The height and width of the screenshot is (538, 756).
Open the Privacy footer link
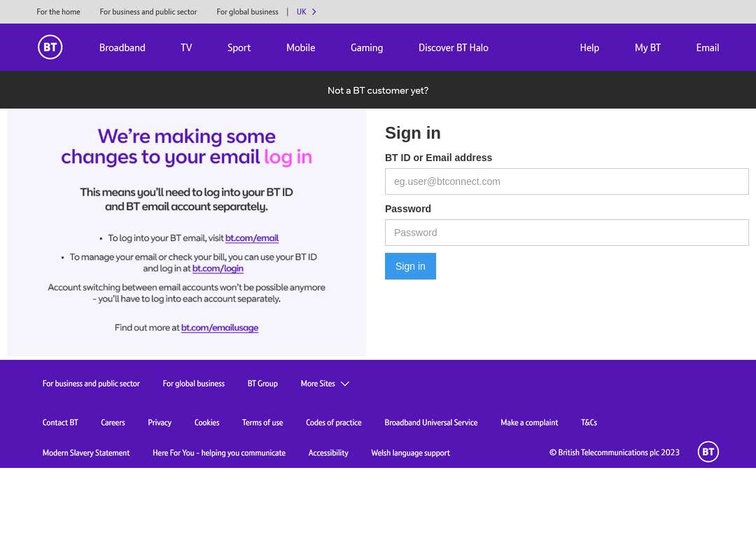click(160, 422)
